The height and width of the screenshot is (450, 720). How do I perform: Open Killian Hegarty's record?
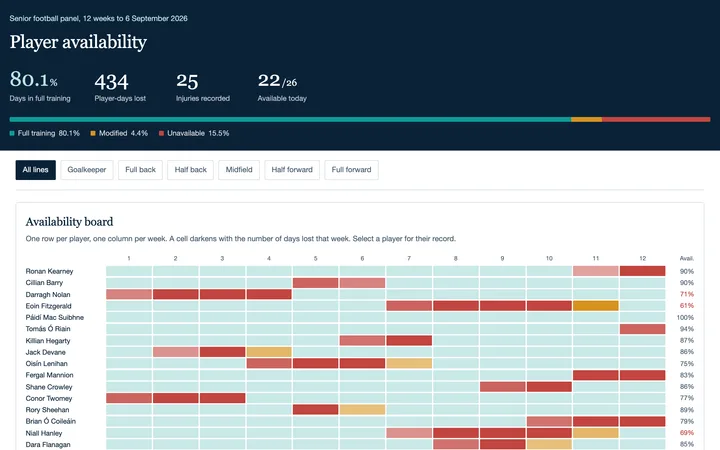tap(48, 341)
